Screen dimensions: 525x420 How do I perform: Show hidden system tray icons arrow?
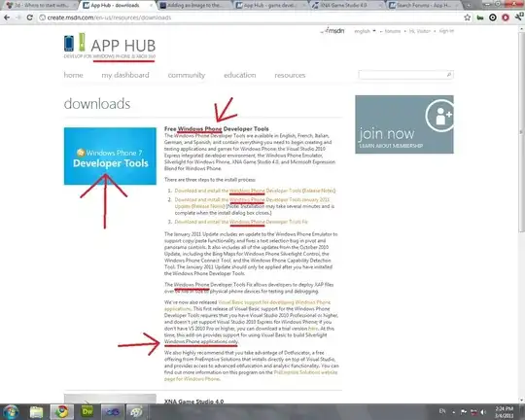click(453, 412)
